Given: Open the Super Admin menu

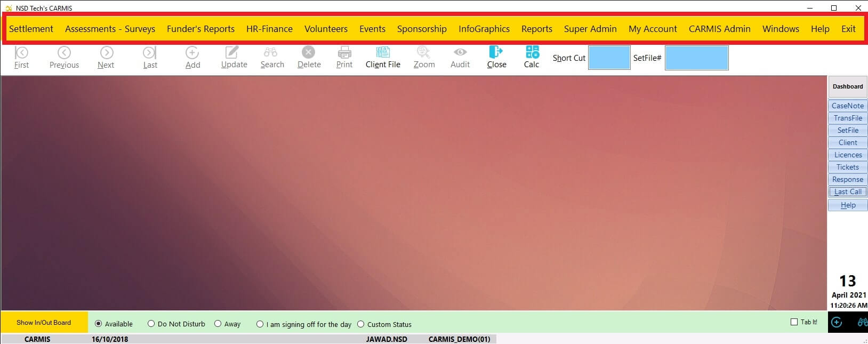Looking at the screenshot, I should click(x=590, y=29).
